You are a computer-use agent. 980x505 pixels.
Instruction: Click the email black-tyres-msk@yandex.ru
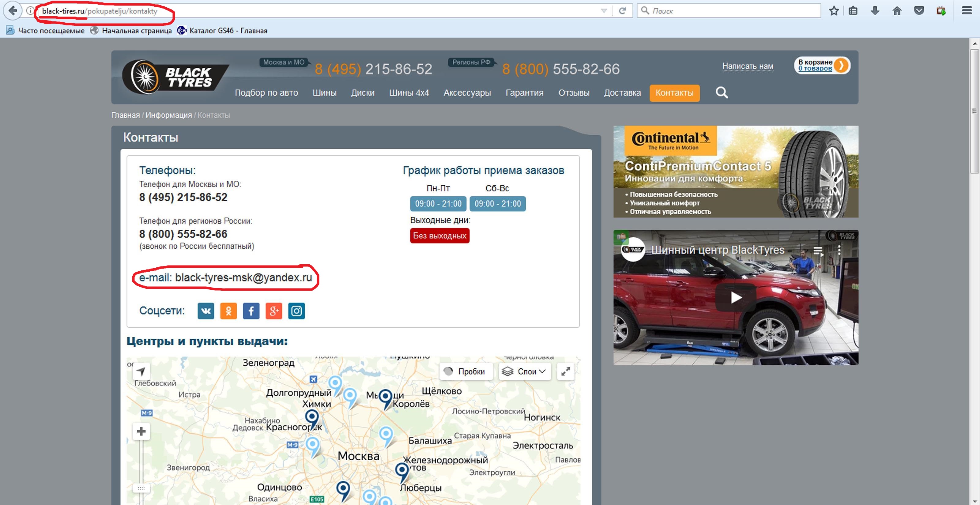tap(243, 277)
